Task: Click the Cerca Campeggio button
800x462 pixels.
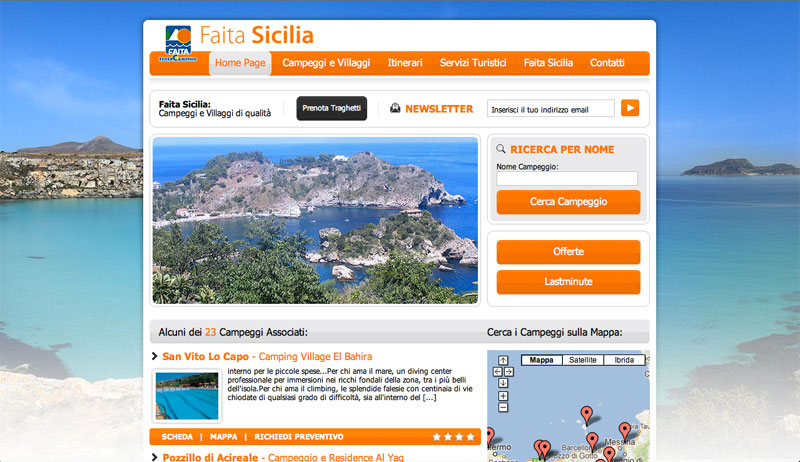Action: tap(568, 202)
